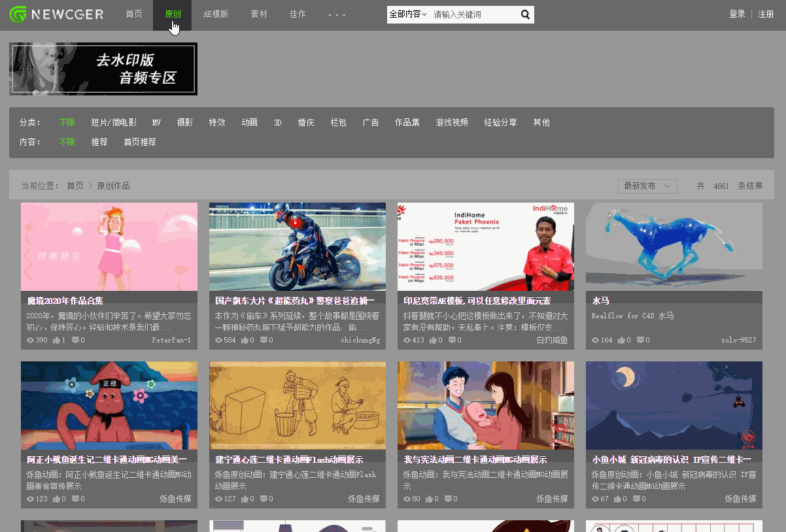786x532 pixels.
Task: Go to the 素材 navigation tab
Action: (258, 14)
